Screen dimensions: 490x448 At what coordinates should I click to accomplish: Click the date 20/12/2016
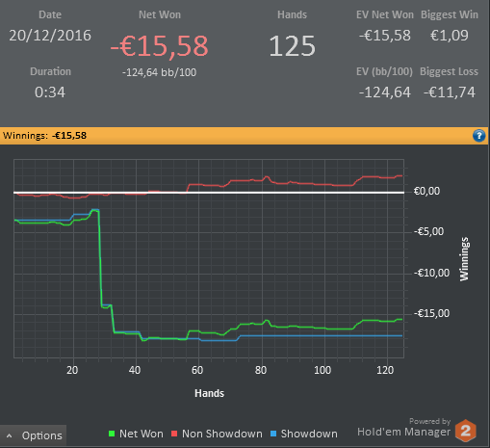click(50, 36)
